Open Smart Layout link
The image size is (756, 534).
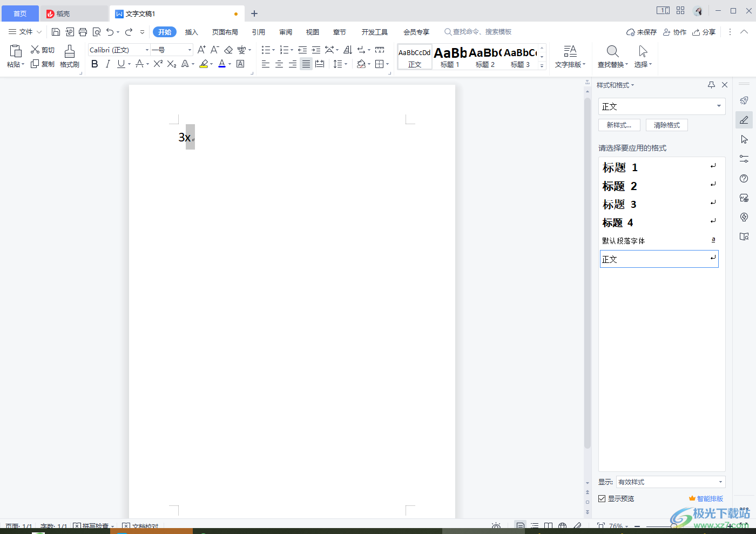tap(706, 498)
